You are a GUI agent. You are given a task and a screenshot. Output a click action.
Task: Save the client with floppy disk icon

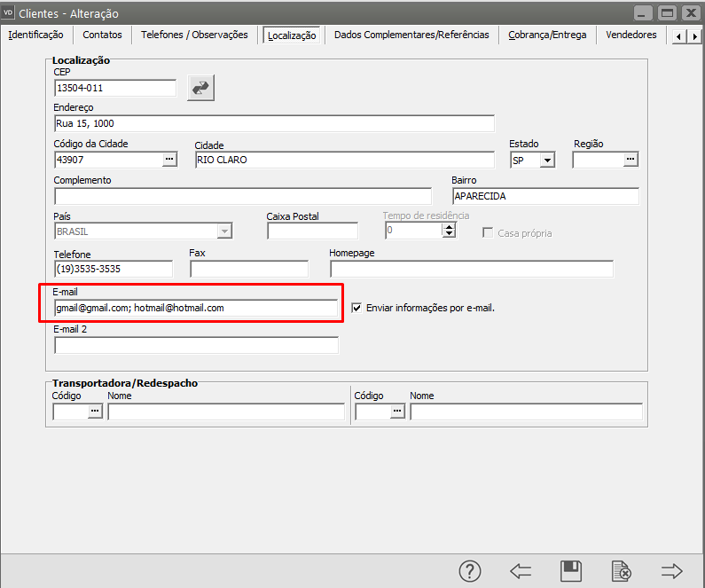[571, 571]
